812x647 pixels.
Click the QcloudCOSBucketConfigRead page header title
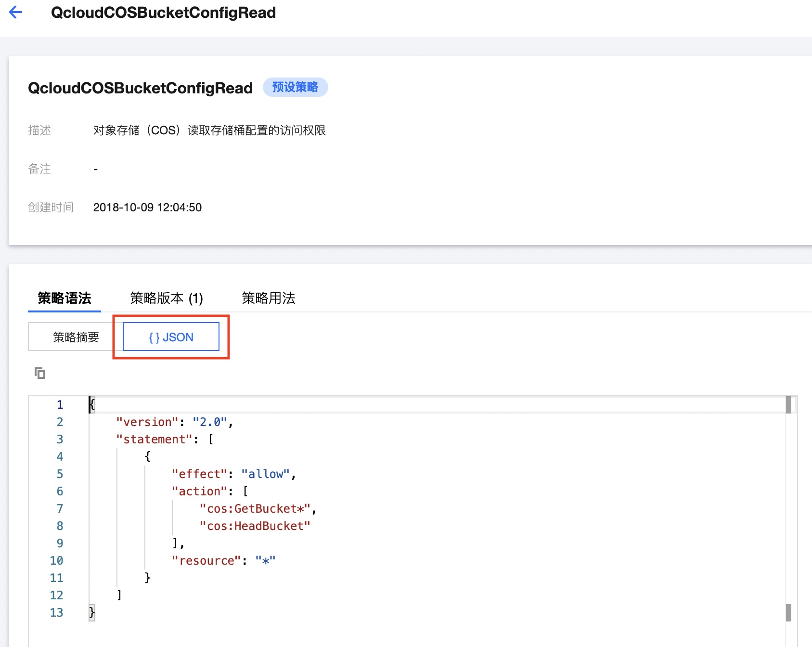tap(163, 13)
